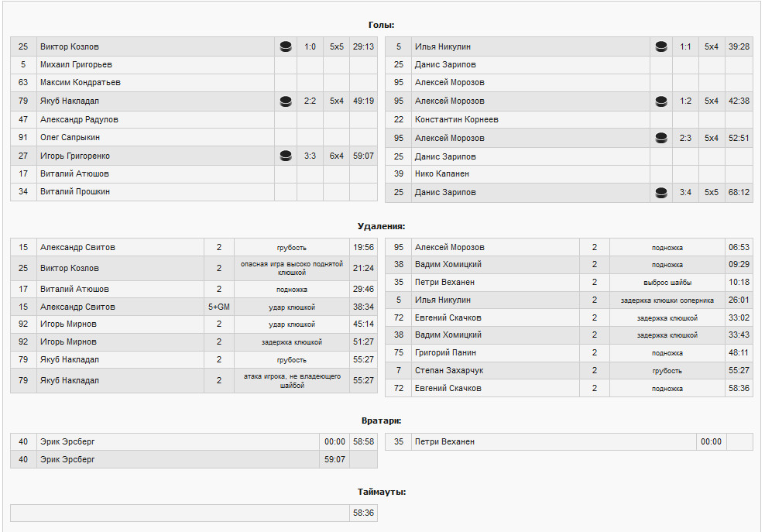Click the puck icon for the 3:4 goal
765x532 pixels.
coord(660,192)
